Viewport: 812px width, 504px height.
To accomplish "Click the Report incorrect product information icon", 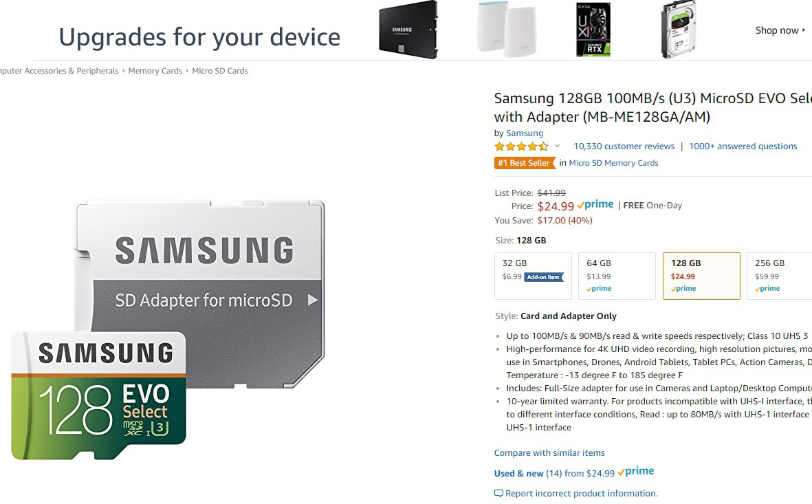I will (x=498, y=494).
